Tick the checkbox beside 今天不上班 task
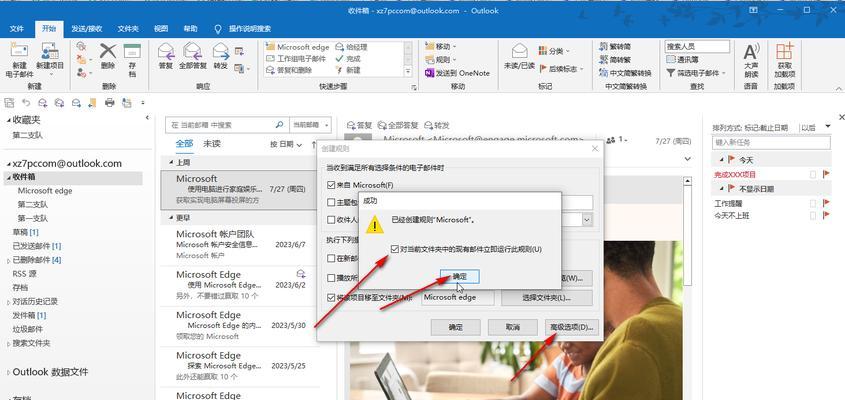The image size is (845, 400). tap(812, 216)
